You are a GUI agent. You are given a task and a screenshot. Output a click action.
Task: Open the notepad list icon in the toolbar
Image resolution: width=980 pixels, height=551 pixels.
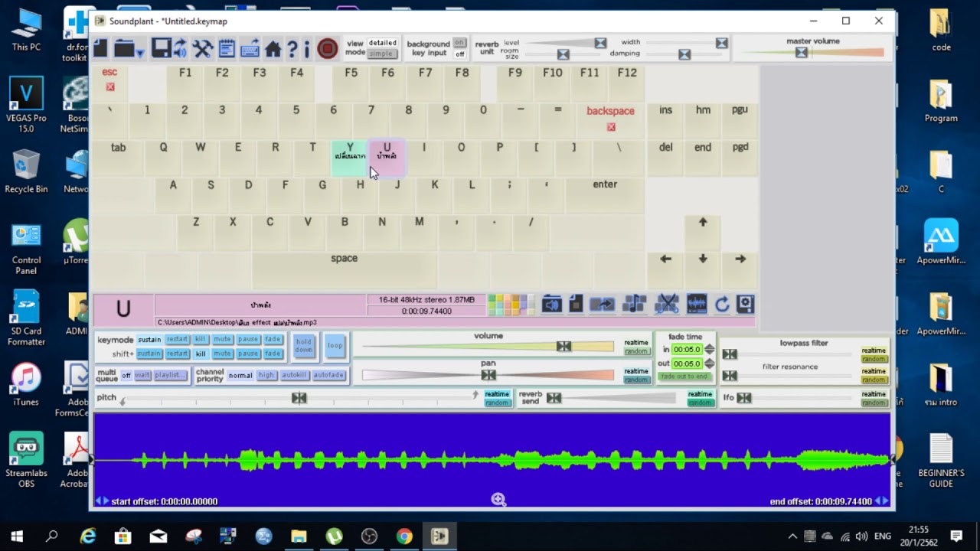227,49
